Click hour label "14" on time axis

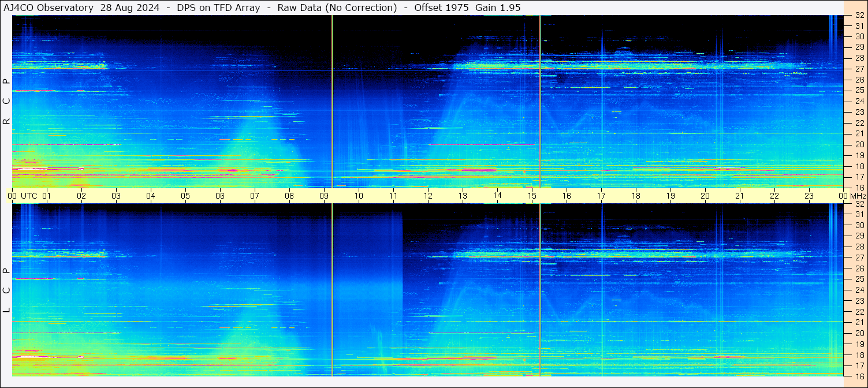coord(497,196)
